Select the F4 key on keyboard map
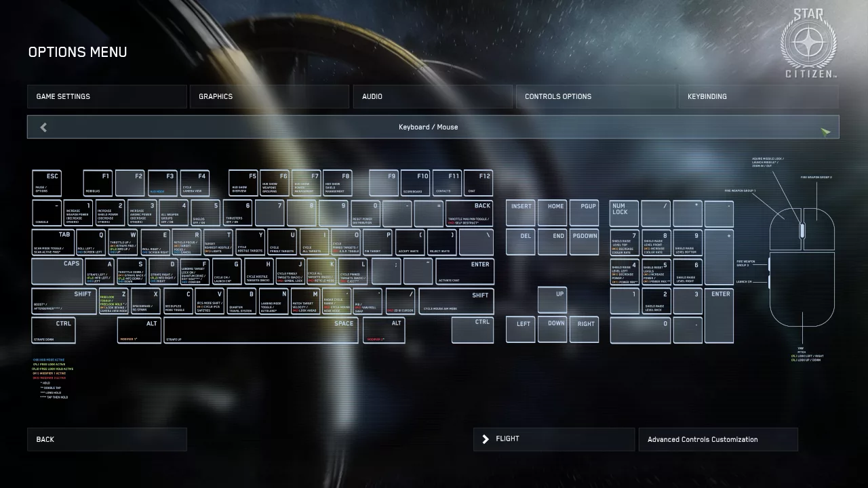868x488 pixels. click(x=194, y=183)
